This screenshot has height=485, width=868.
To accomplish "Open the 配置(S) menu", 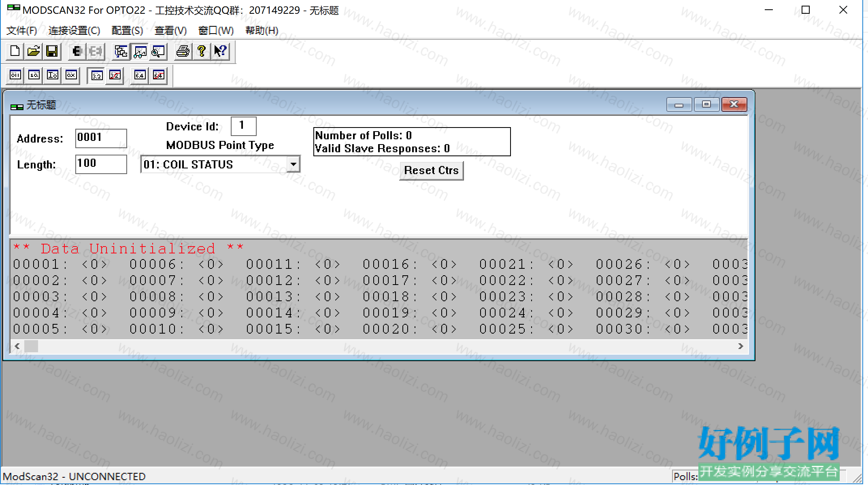I will coord(127,31).
